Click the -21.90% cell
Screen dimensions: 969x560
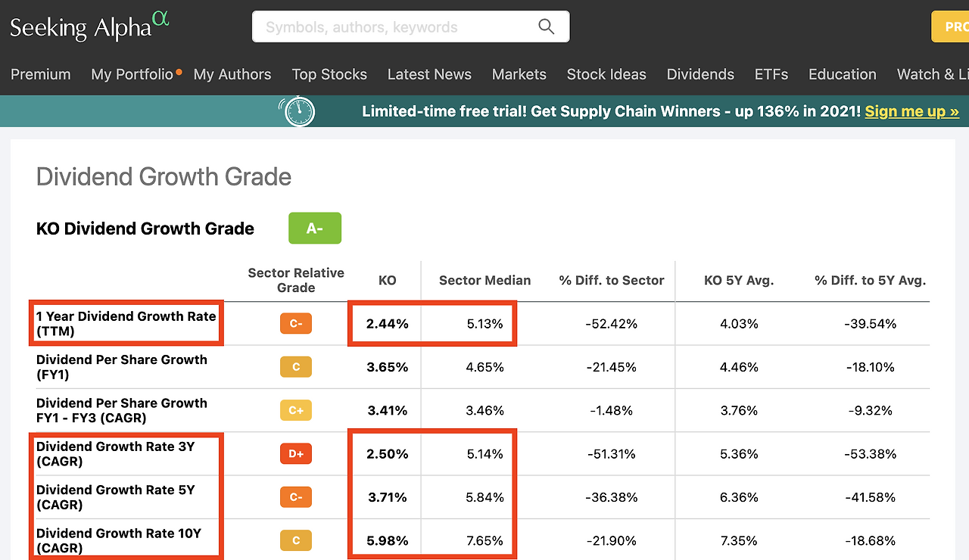tap(612, 541)
